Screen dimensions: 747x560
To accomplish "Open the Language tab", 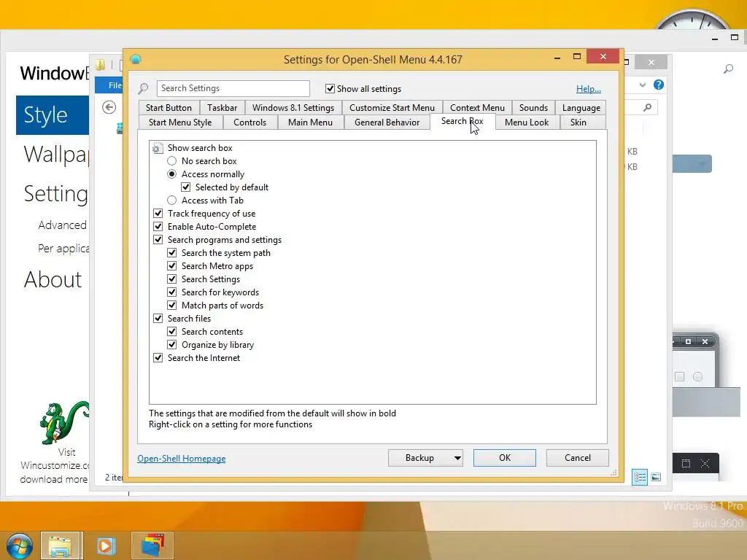I will (x=581, y=108).
